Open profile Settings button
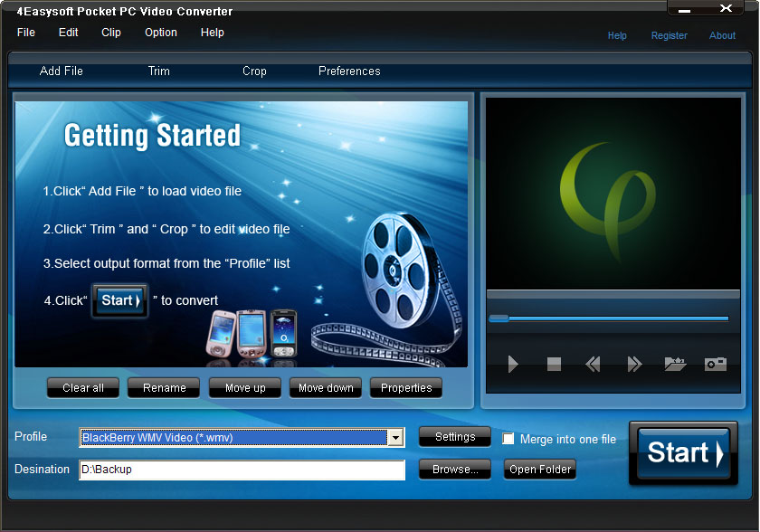760x532 pixels. pyautogui.click(x=454, y=437)
